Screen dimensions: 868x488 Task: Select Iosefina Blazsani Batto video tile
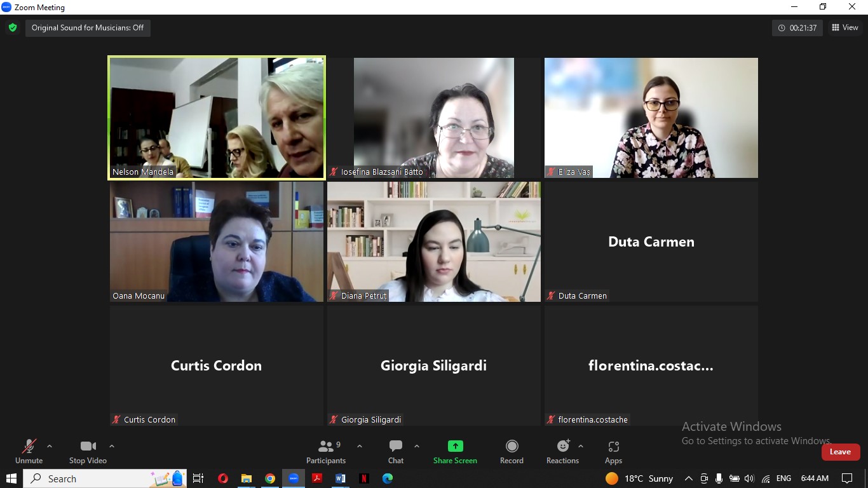[434, 118]
